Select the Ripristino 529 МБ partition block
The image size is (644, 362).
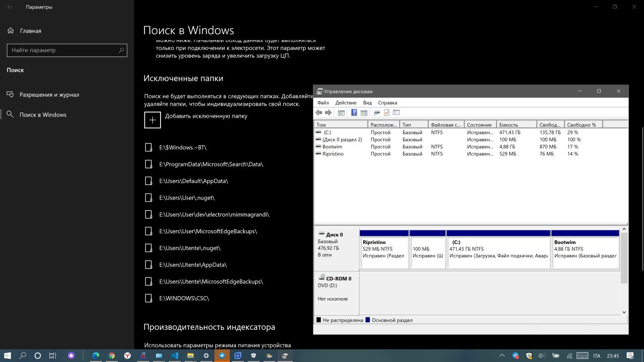click(x=384, y=249)
